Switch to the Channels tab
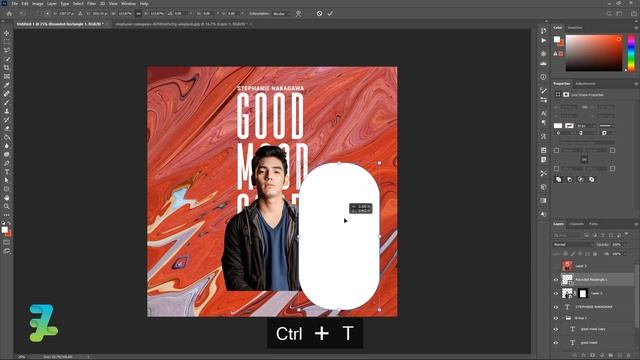The height and width of the screenshot is (360, 640). [x=576, y=224]
